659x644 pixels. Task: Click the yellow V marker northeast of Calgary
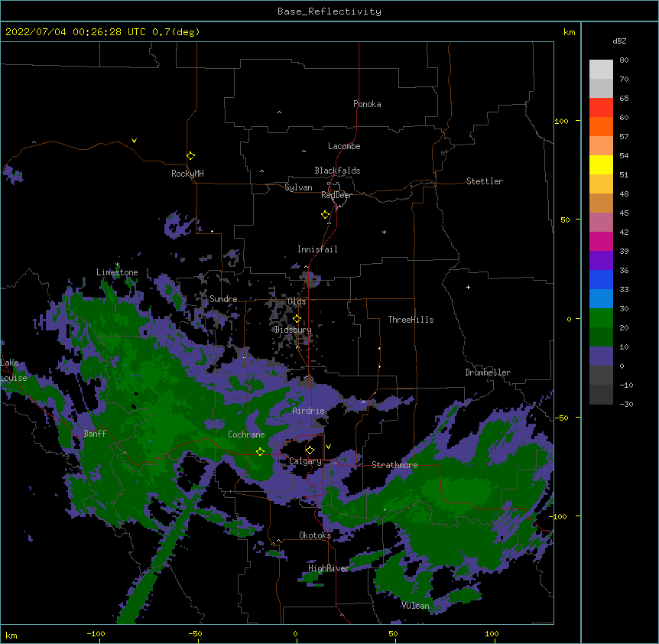tap(328, 447)
